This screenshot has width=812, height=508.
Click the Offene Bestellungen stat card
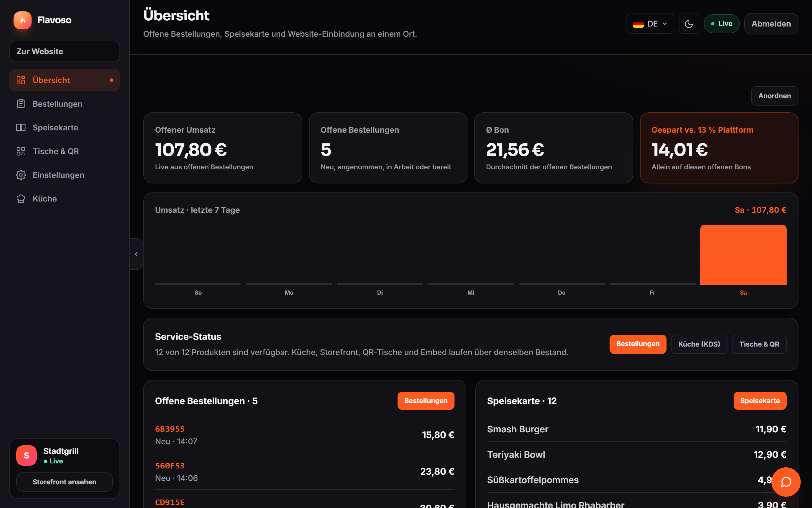388,148
